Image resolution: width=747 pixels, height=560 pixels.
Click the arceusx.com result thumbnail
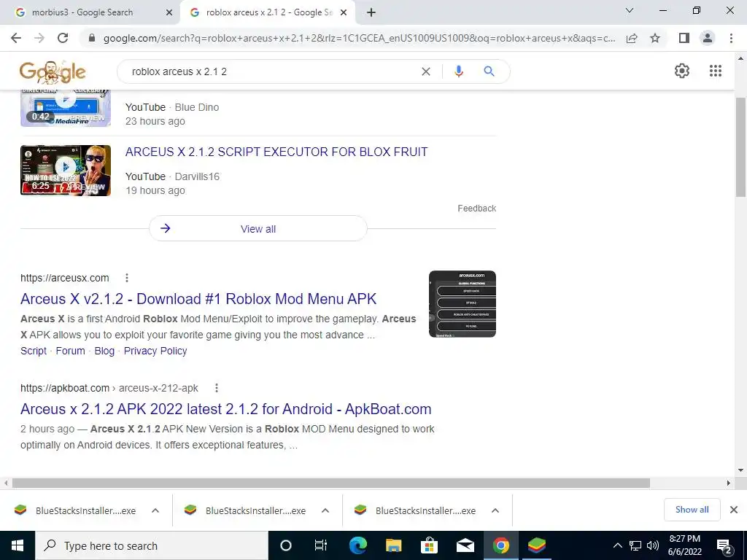tap(462, 304)
